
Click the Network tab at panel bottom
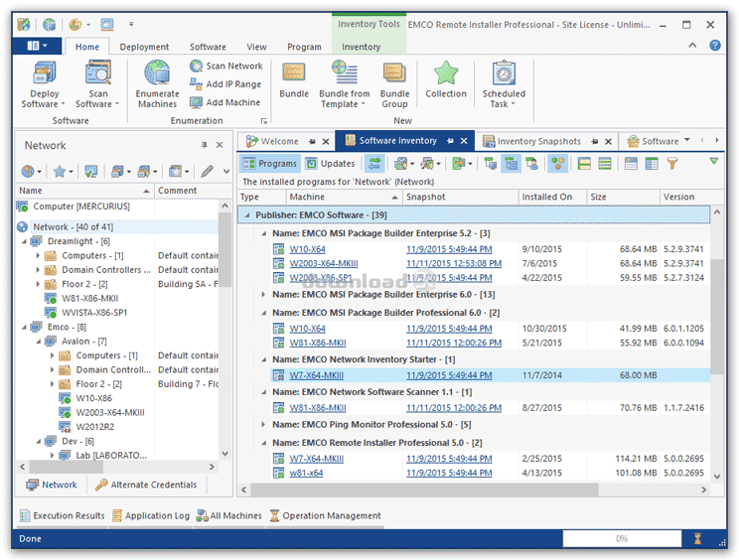point(52,485)
